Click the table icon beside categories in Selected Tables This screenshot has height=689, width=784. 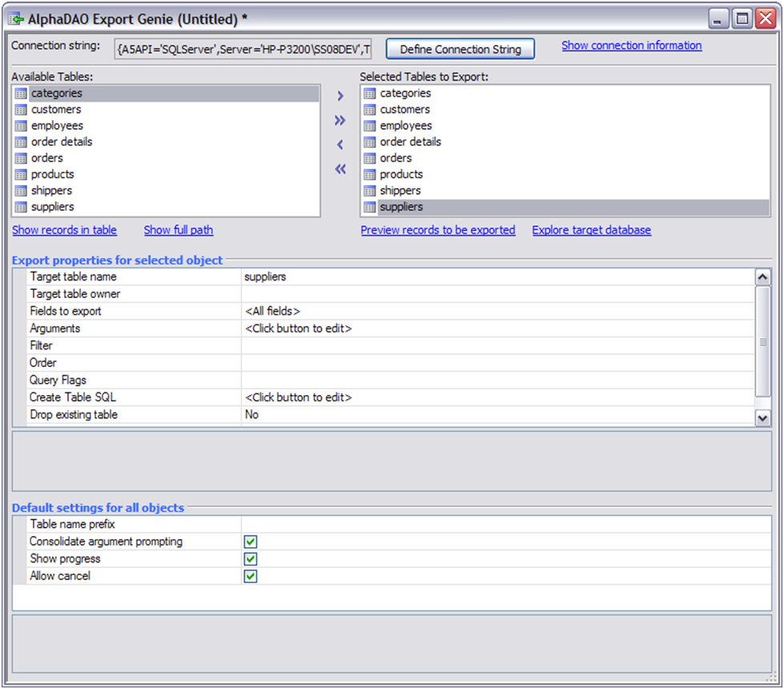pos(369,94)
